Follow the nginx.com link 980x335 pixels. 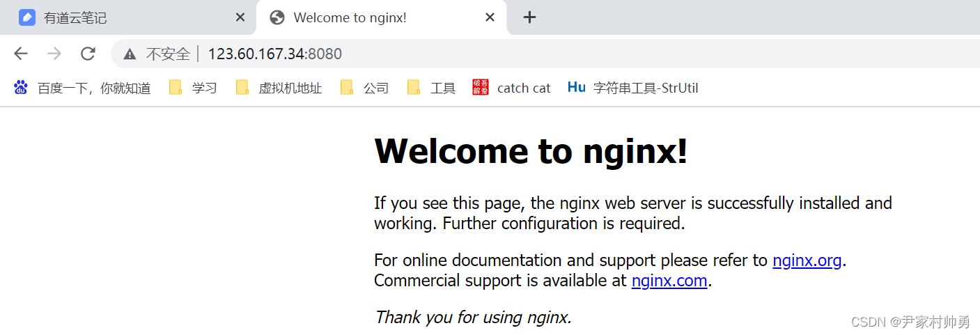pyautogui.click(x=669, y=281)
